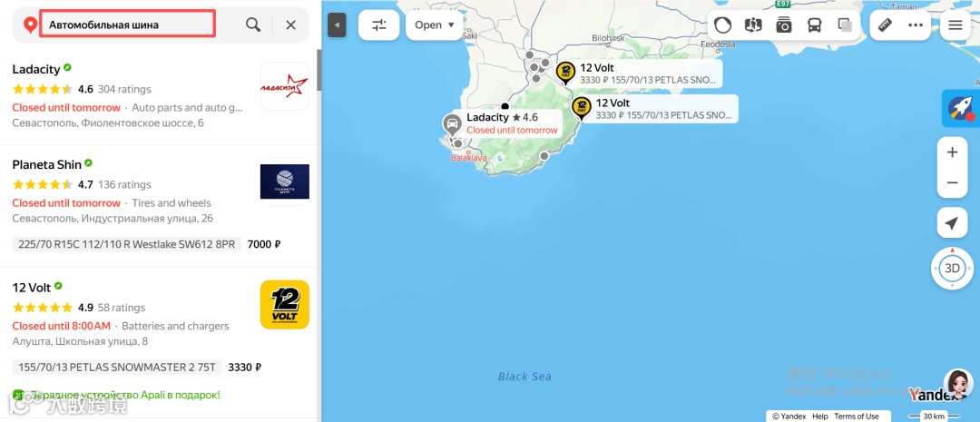Screen dimensions: 980x422
Task: Expand the Open hours dropdown
Action: 435,25
